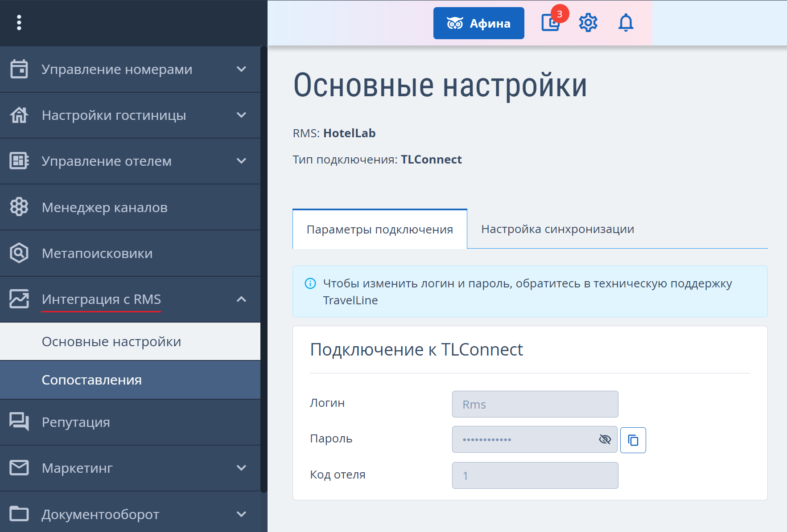The image size is (787, 532).
Task: Click the Метапоисковики search icon
Action: tap(19, 253)
